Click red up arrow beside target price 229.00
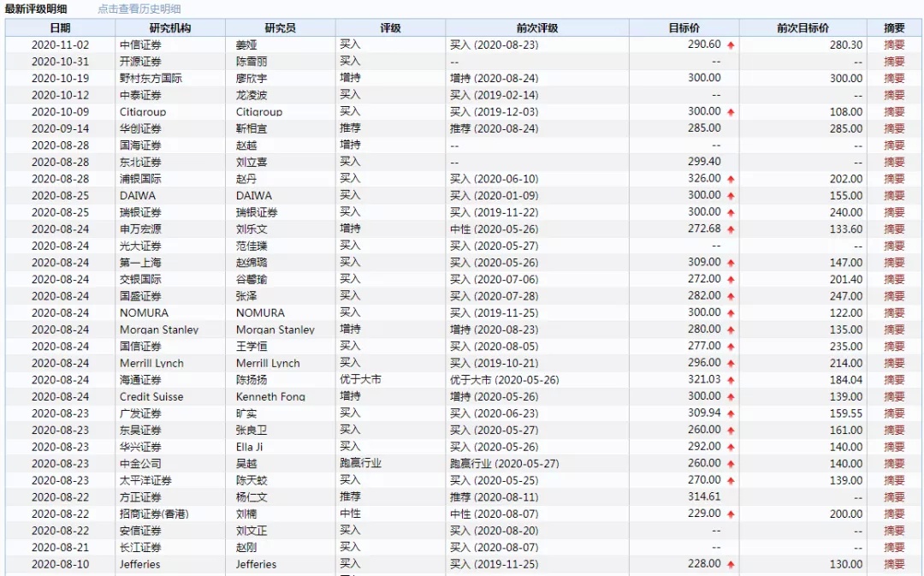This screenshot has width=924, height=576. [x=731, y=514]
